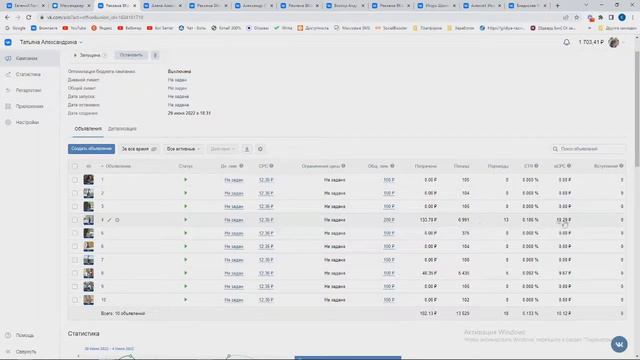Click status play icon of ad 10
Viewport: 640px width, 360px height.
[185, 300]
